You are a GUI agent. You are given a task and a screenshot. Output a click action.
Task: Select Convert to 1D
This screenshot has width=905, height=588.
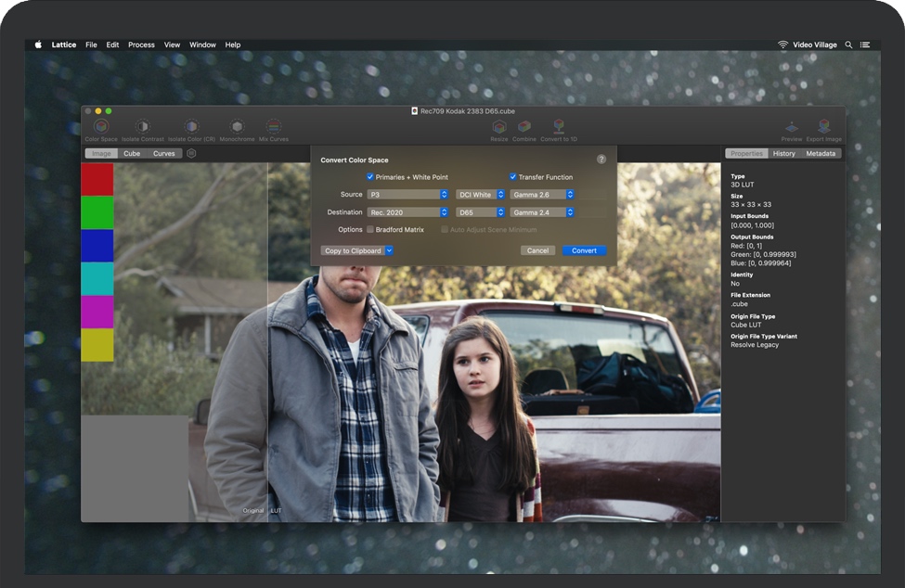click(559, 126)
